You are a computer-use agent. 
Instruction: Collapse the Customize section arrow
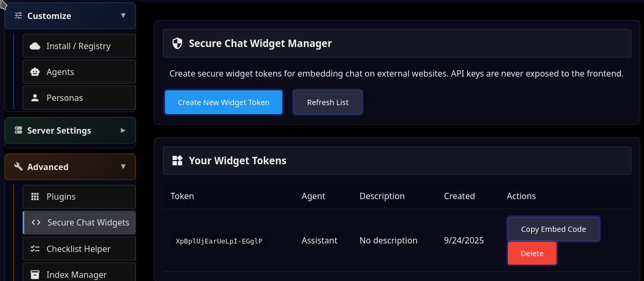[x=123, y=16]
